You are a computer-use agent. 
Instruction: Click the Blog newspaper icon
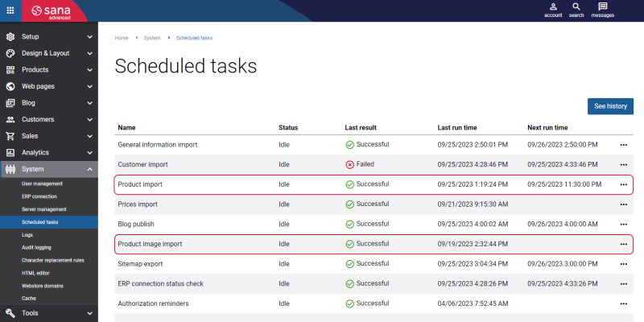click(x=10, y=103)
